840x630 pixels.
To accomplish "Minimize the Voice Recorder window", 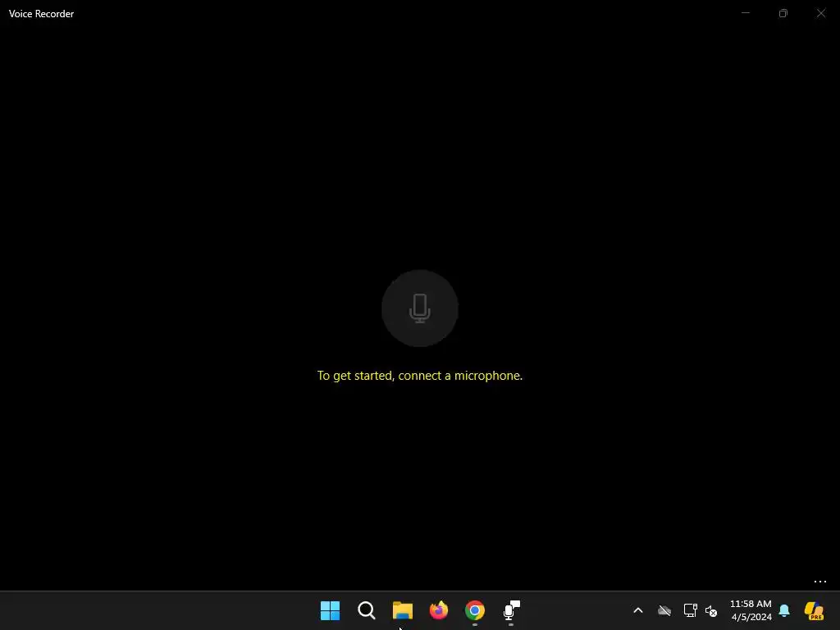I will point(745,13).
